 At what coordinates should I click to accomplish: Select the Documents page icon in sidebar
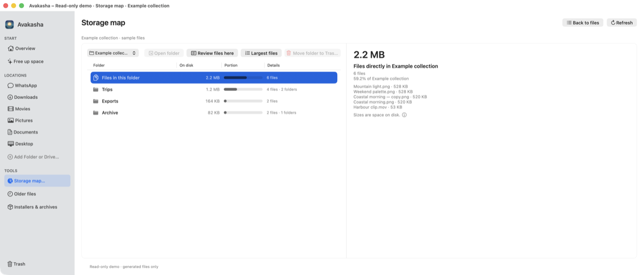click(x=10, y=132)
